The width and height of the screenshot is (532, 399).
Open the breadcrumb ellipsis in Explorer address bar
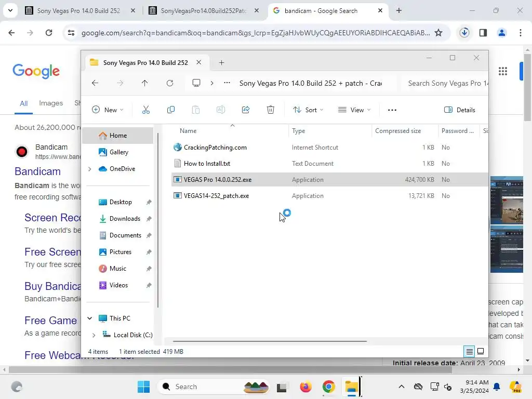click(227, 83)
